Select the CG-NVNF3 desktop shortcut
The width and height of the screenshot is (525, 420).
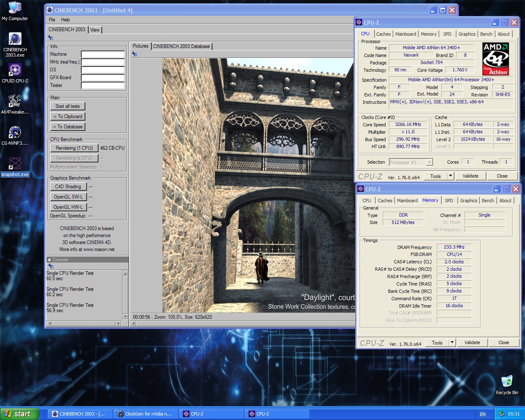point(15,135)
